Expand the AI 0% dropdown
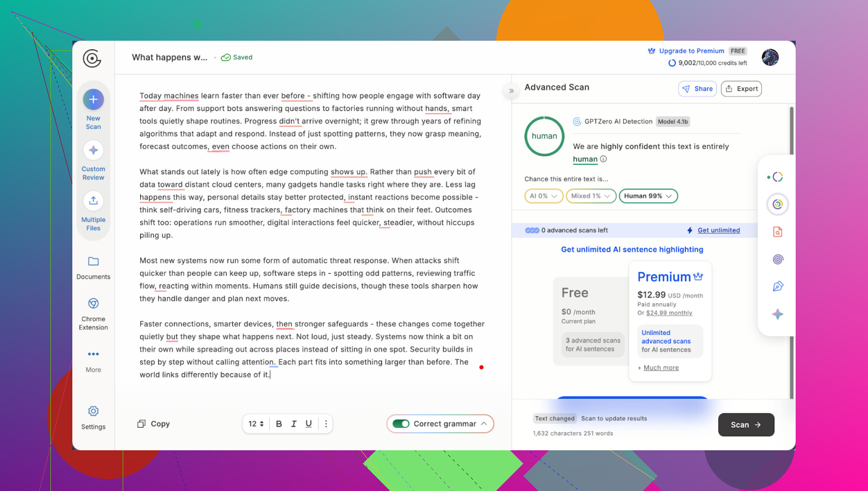The width and height of the screenshot is (868, 491). click(543, 196)
